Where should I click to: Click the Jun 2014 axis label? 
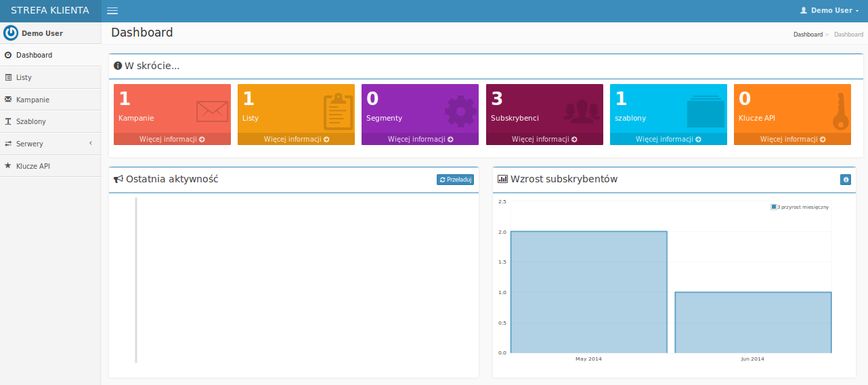tap(752, 359)
